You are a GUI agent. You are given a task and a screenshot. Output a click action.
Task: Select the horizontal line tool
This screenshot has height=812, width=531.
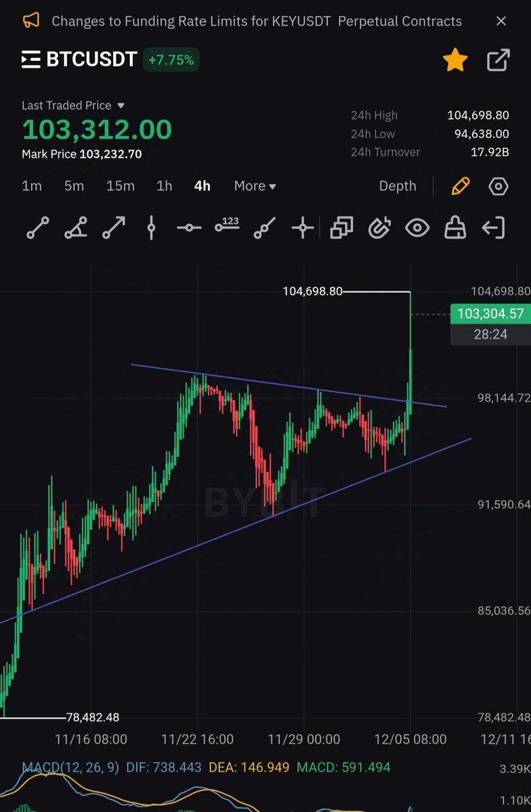[189, 228]
